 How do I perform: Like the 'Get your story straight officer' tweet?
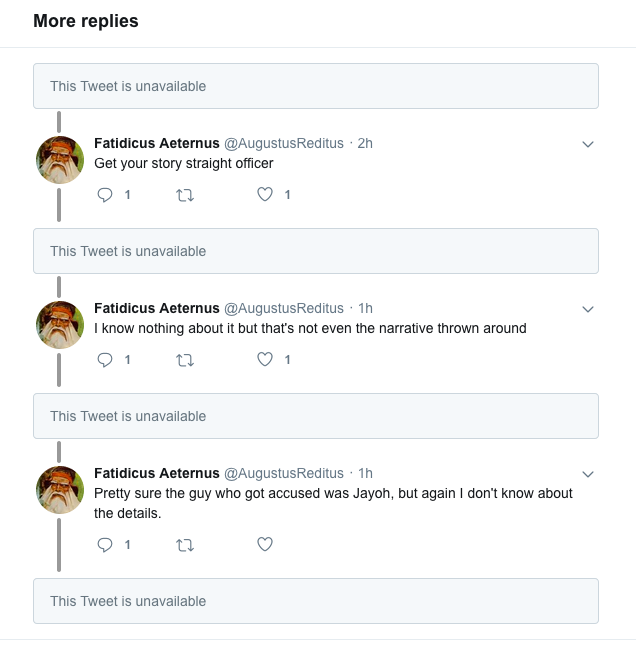[265, 195]
